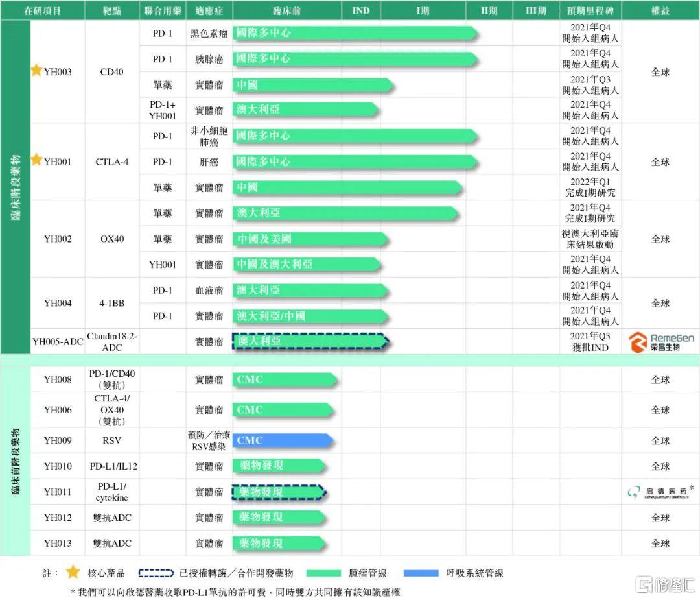Click the 適應症 column header
The width and height of the screenshot is (700, 598).
click(209, 11)
